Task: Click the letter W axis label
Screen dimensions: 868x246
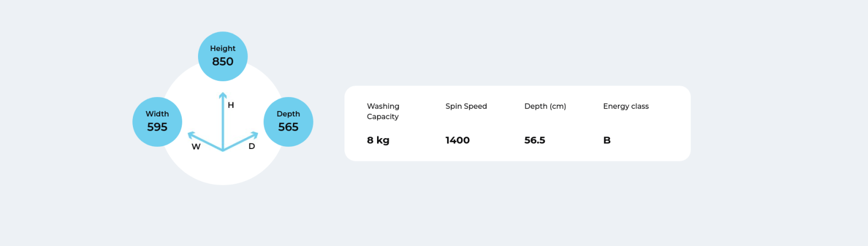Action: click(x=196, y=147)
